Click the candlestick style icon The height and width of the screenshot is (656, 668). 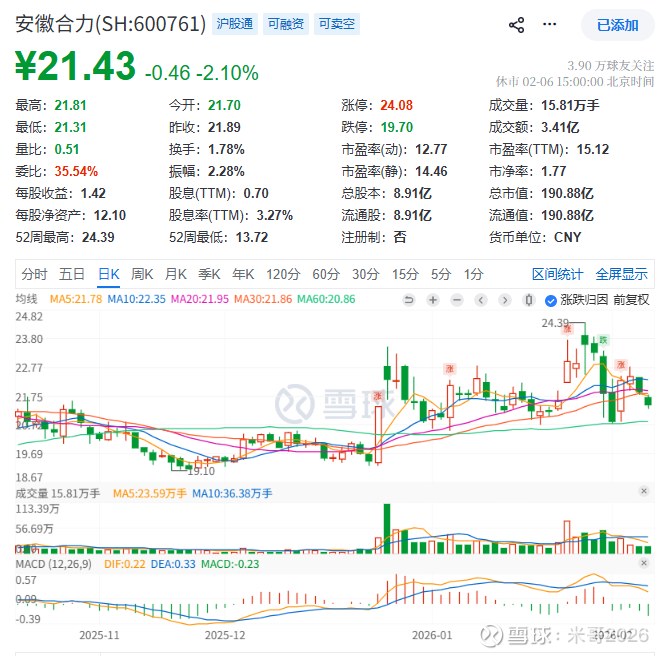coord(529,300)
